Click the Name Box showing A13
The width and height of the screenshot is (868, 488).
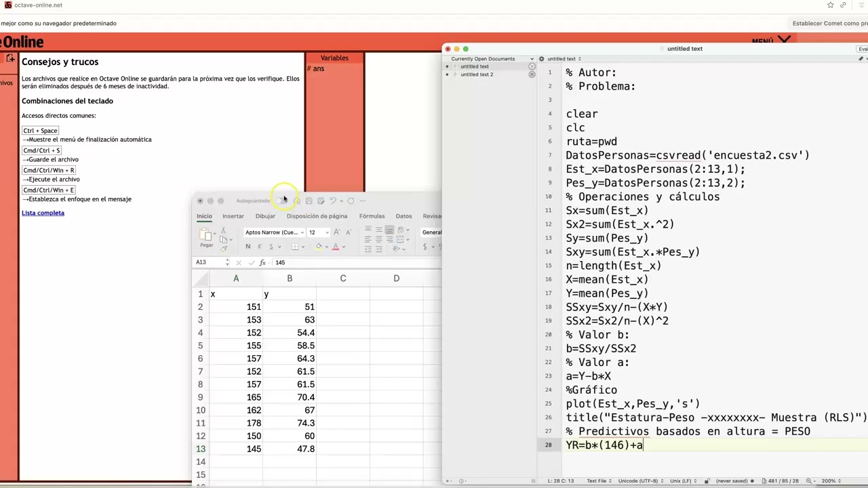pos(210,262)
